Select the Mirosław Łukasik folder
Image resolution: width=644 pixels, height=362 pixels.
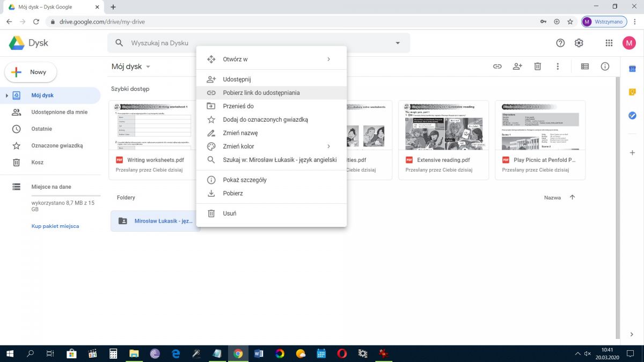pyautogui.click(x=155, y=221)
